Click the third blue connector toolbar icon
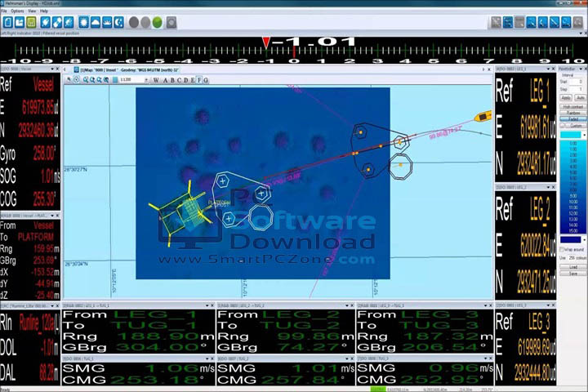Screen dimensions: 588x392 [x=69, y=23]
